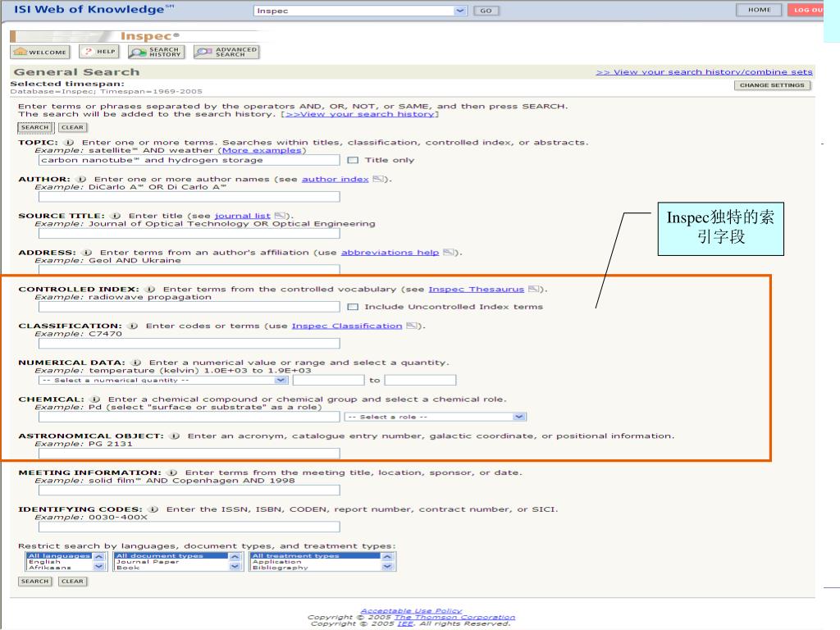Viewport: 840px width, 630px height.
Task: Click the CLASSIFICATION info icon
Action: [x=134, y=326]
